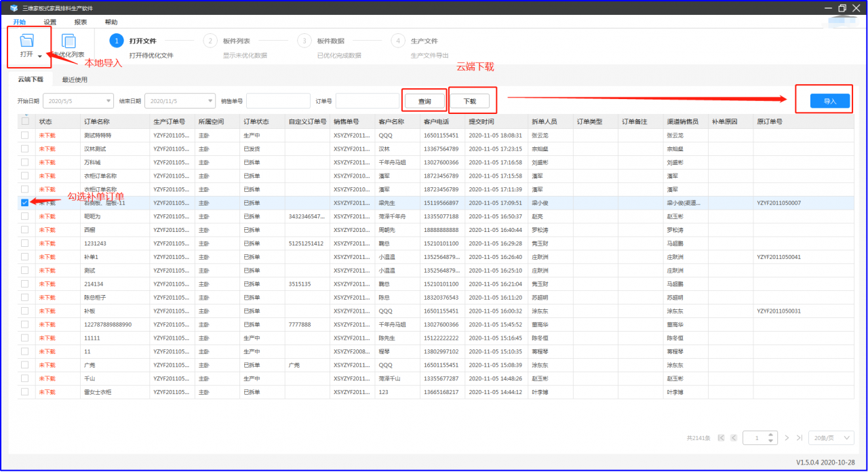
Task: Check the box for order 西橱
Action: coord(25,230)
